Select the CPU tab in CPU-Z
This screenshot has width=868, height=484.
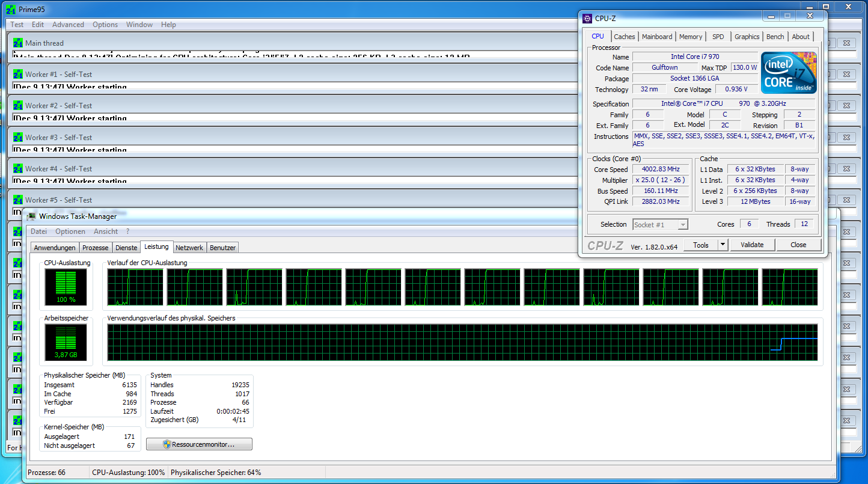(598, 36)
